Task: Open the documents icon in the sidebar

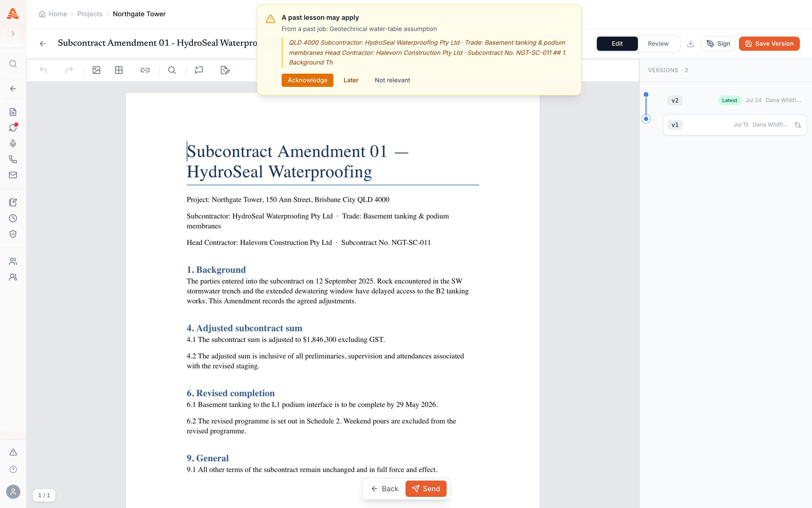Action: (13, 112)
